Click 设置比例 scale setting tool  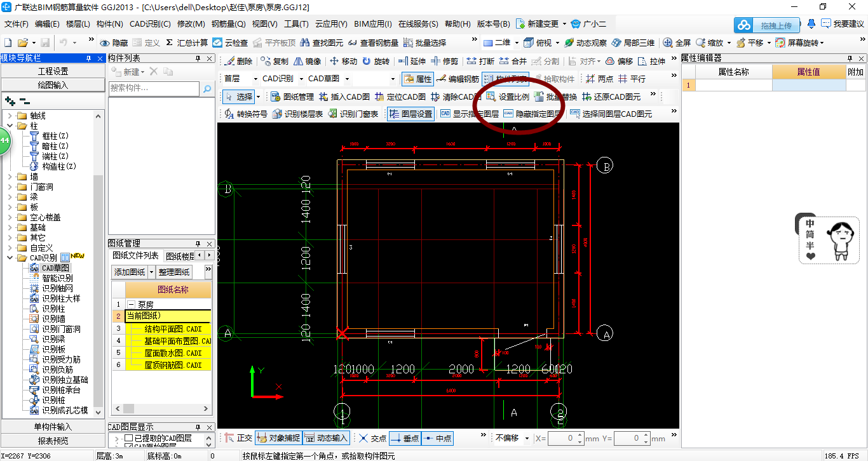[x=508, y=97]
